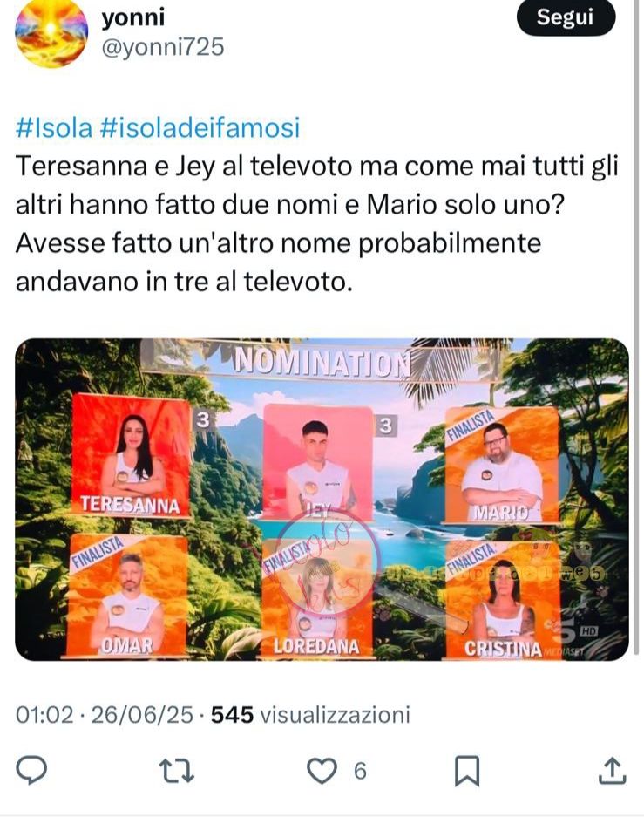Open the @yonni725 handle
This screenshot has height=817, width=644.
click(x=162, y=47)
